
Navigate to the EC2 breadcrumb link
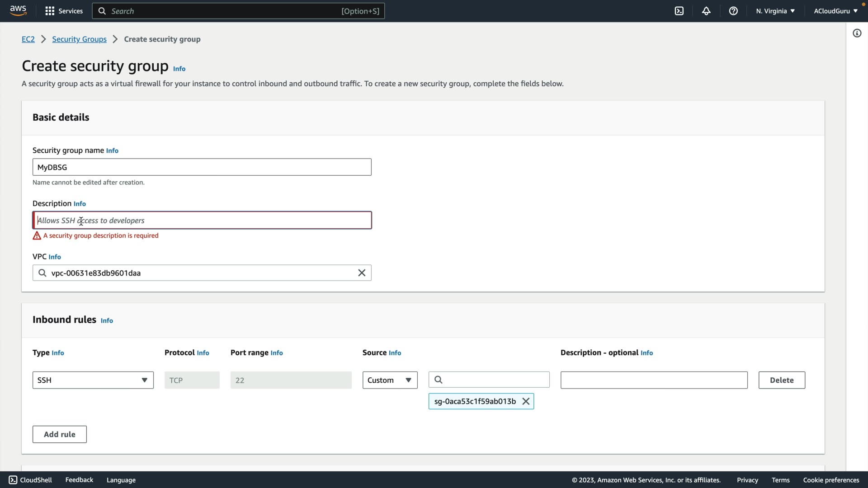click(28, 39)
